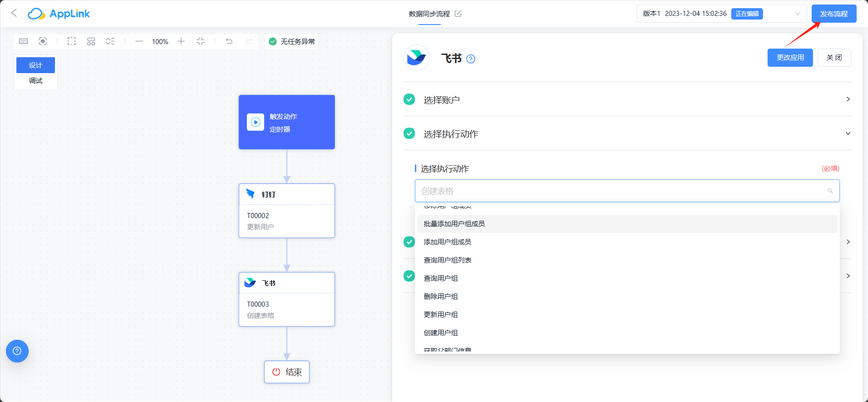868x402 pixels.
Task: Edit the flow name with pencil icon
Action: coord(458,14)
